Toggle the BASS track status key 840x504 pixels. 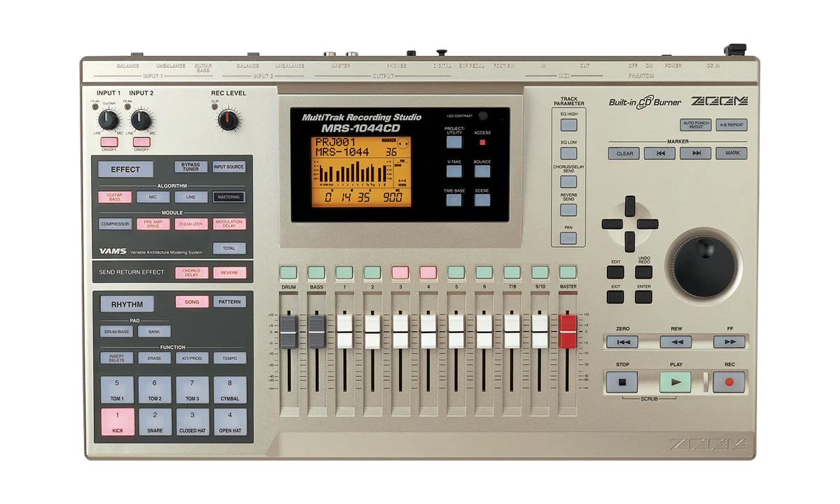[x=316, y=272]
